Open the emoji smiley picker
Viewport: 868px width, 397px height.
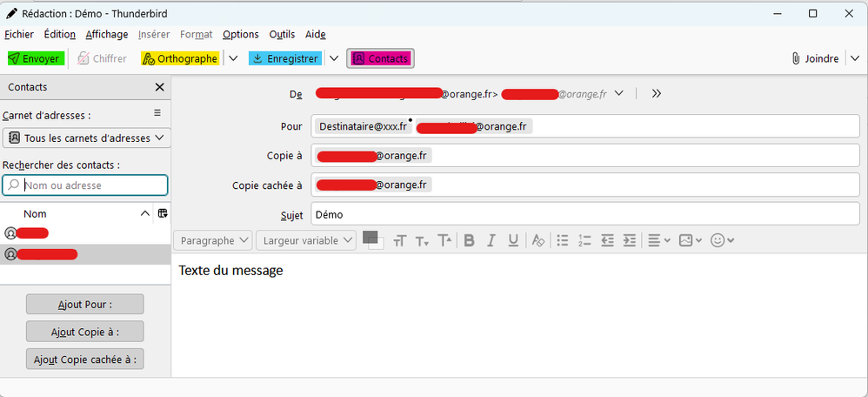point(723,240)
